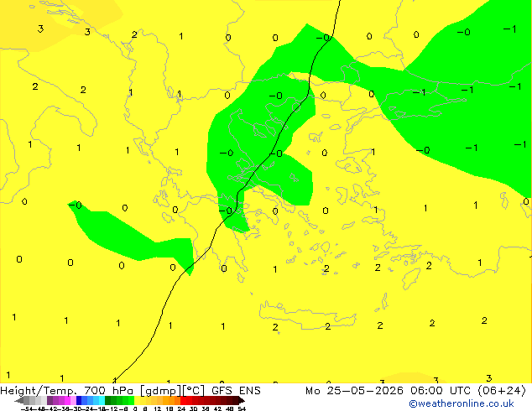Click the Mo 25-05-2026 06:00 UTC date label
The height and width of the screenshot is (411, 532).
click(389, 391)
